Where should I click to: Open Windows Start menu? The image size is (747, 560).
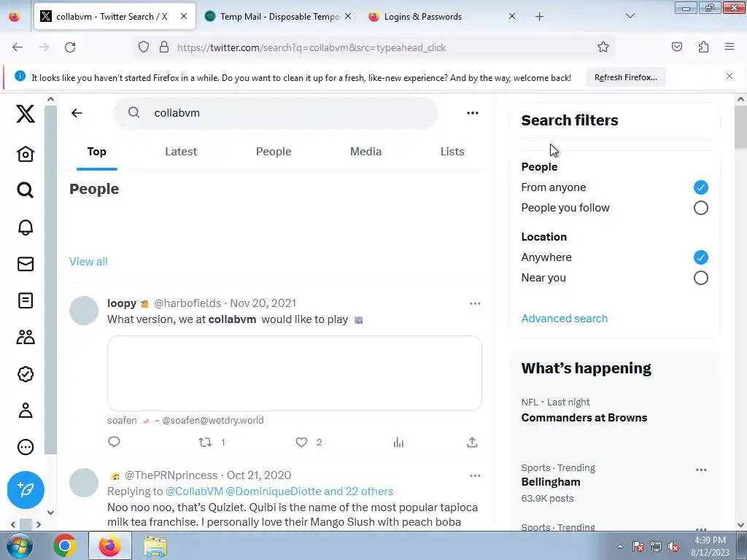[x=20, y=545]
